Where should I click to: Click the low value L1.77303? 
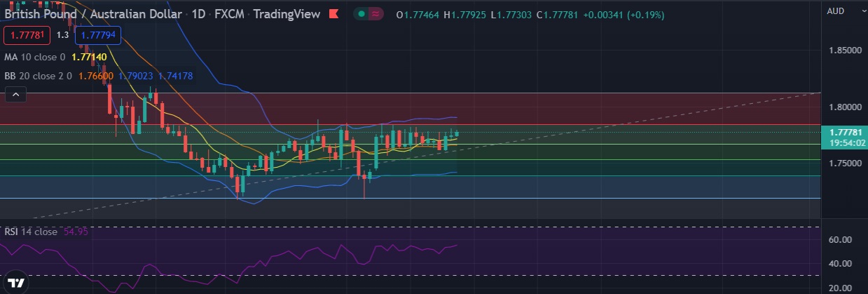pos(514,15)
